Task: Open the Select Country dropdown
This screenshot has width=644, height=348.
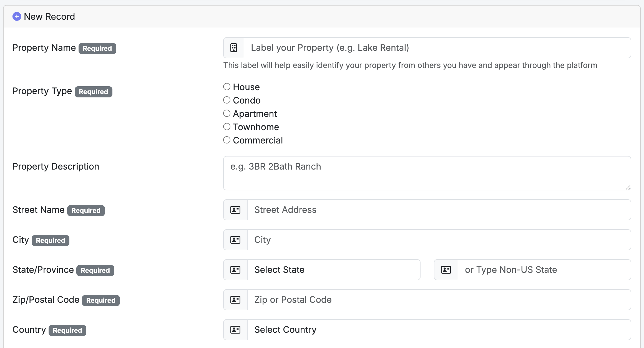Action: pyautogui.click(x=439, y=330)
